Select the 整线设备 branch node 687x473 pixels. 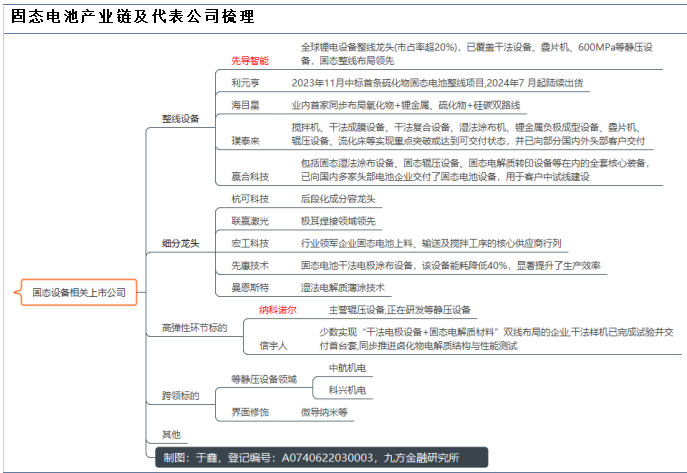tap(181, 119)
